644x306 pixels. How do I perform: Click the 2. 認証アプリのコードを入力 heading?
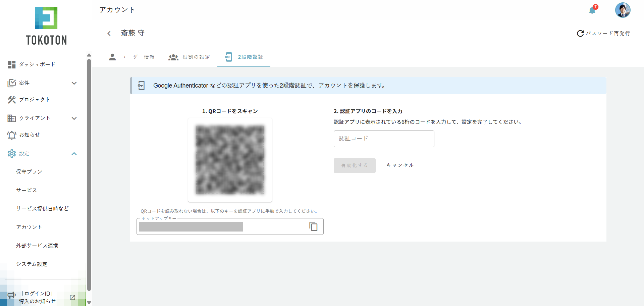(x=368, y=111)
